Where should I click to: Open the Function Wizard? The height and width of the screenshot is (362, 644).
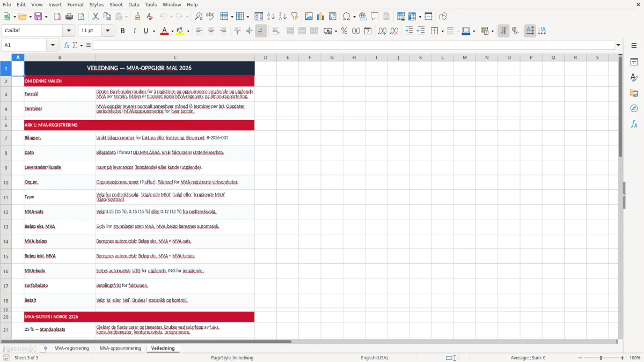pos(67,45)
